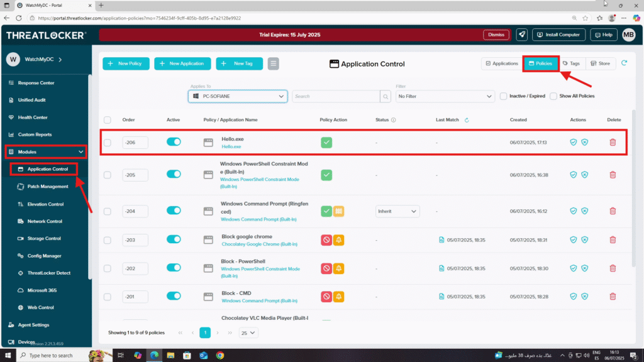Click red deny icon for Block google chrome
This screenshot has height=362, width=644.
[326, 239]
